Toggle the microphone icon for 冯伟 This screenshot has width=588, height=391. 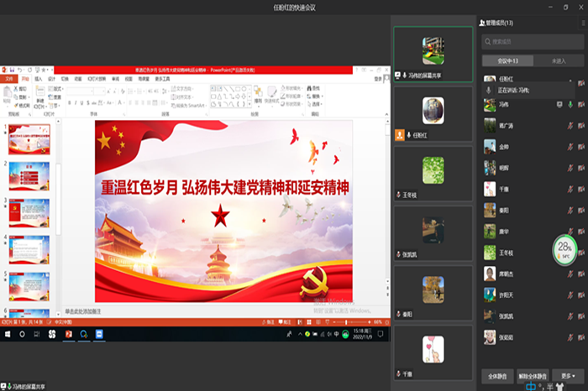pyautogui.click(x=570, y=104)
